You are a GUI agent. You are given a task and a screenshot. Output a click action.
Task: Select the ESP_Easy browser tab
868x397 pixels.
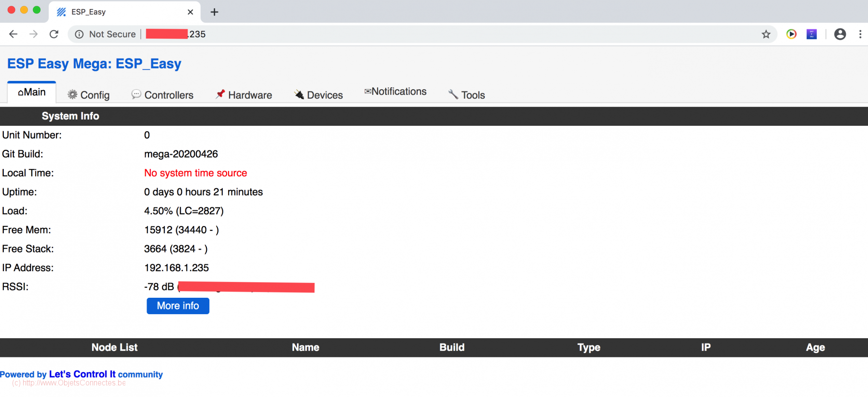124,12
